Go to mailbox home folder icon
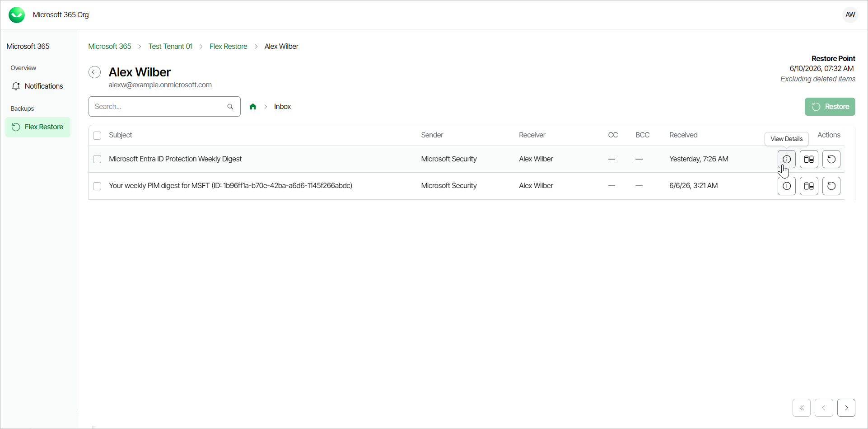 pyautogui.click(x=253, y=107)
